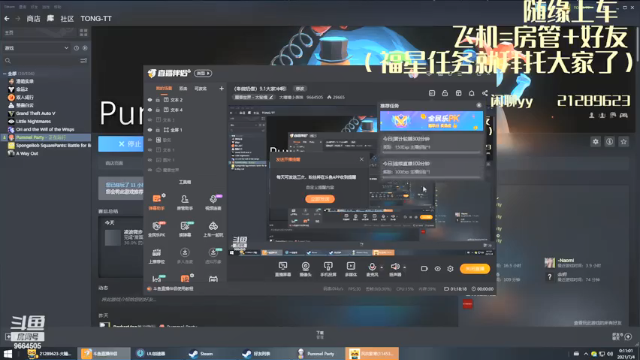Switch to the 社区 tab in Steam
The image size is (640, 360).
tap(67, 19)
